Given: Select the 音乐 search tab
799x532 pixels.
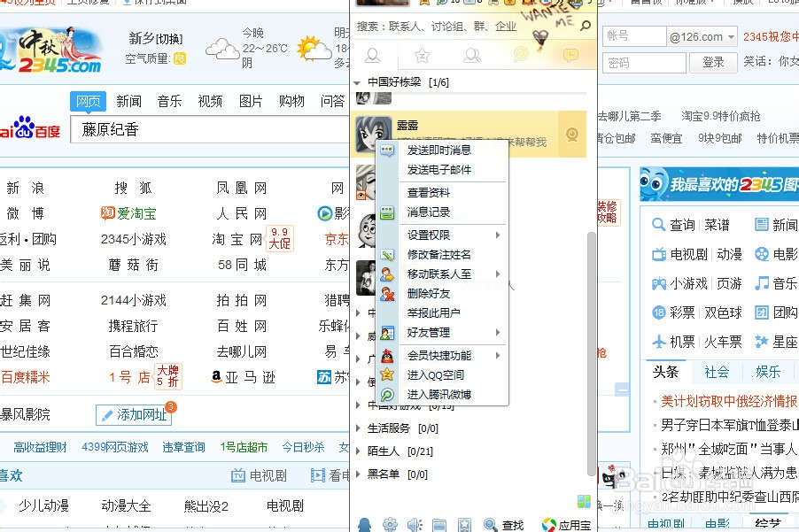Looking at the screenshot, I should coord(169,101).
